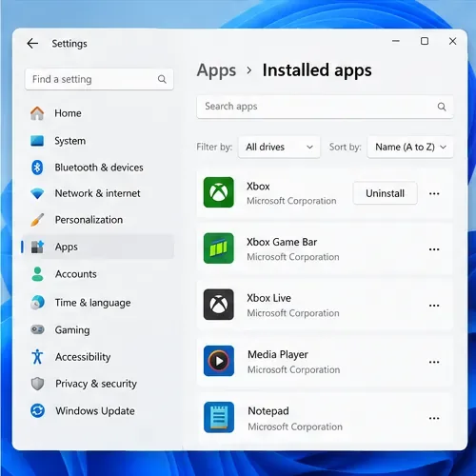Screen dimensions: 476x476
Task: Click the Media Player app icon
Action: tap(219, 361)
